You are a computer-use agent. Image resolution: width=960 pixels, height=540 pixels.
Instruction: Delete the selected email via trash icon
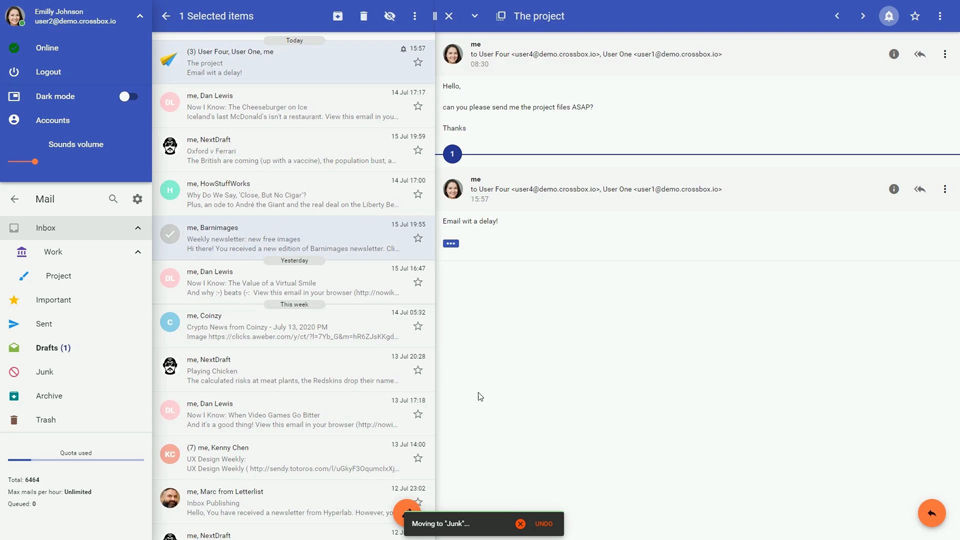point(364,16)
